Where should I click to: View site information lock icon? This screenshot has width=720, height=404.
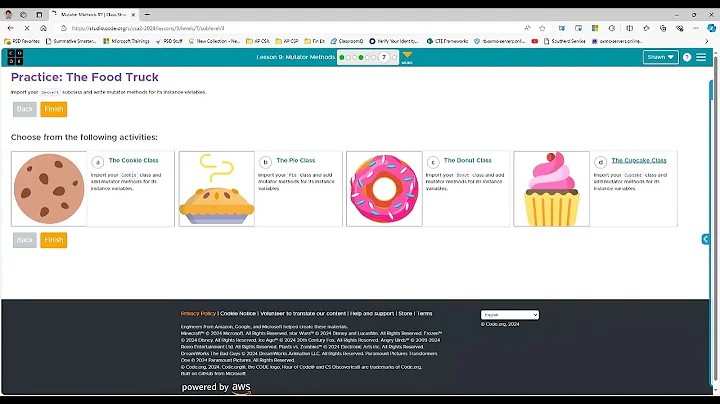64,28
